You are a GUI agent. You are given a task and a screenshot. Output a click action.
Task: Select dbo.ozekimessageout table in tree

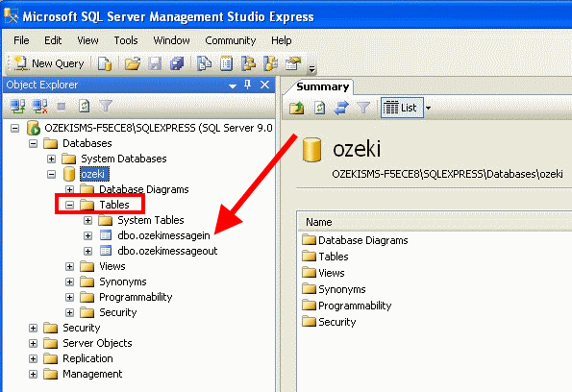tap(167, 251)
